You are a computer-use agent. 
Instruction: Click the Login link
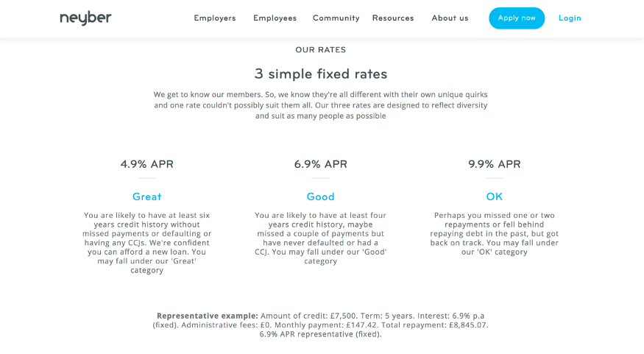point(570,18)
